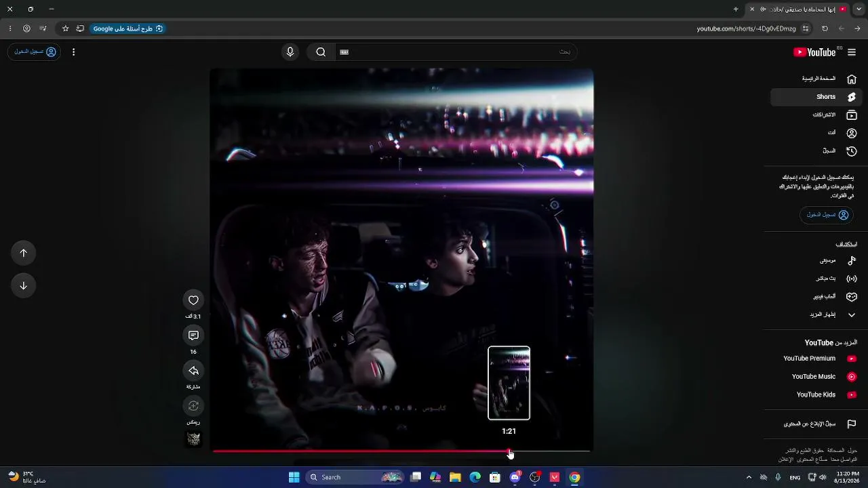Click the YouTube search magnifier button
This screenshot has height=488, width=868.
point(321,52)
